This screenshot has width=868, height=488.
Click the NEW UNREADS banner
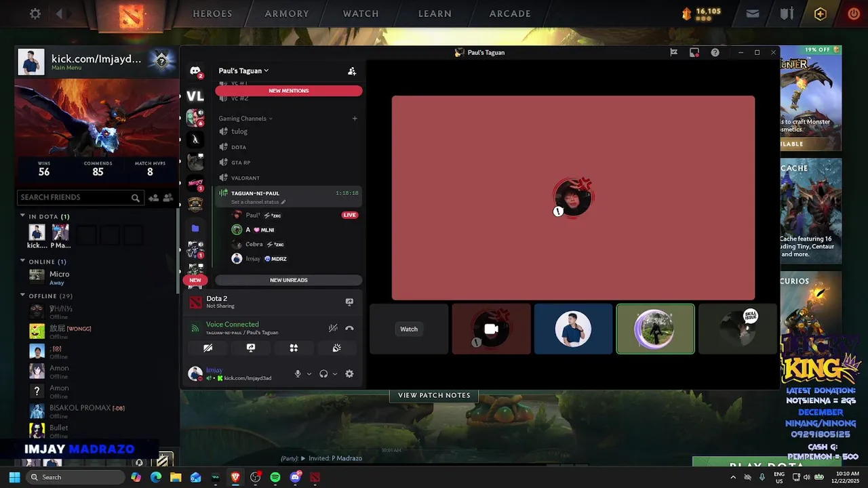289,280
